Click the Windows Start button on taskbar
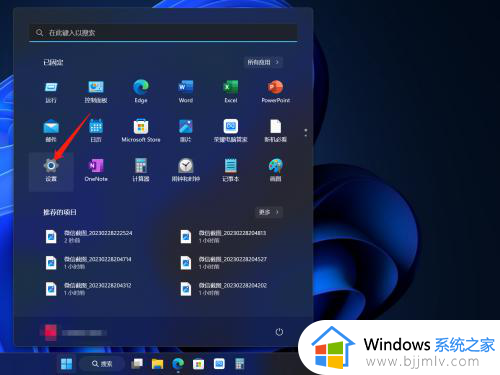 coord(67,364)
